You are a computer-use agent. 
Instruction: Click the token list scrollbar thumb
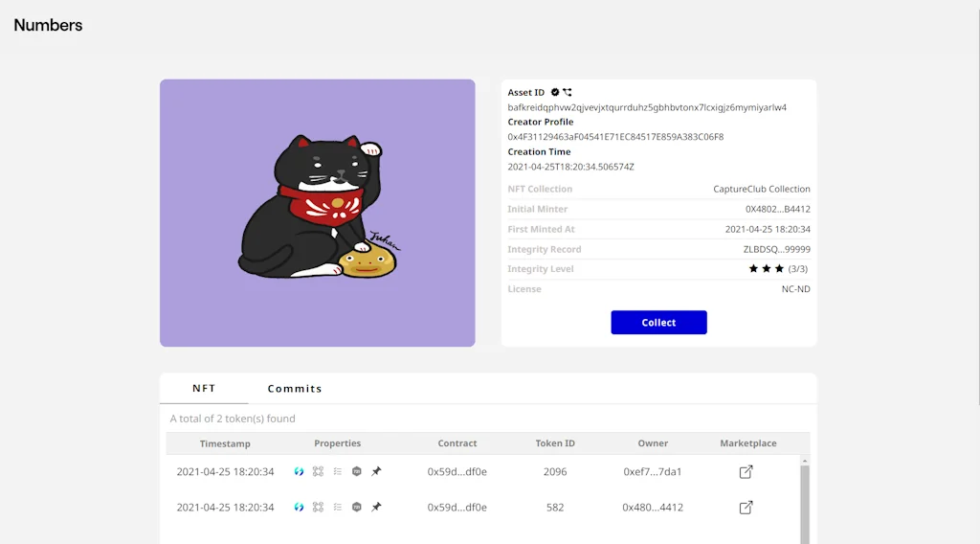(805, 504)
